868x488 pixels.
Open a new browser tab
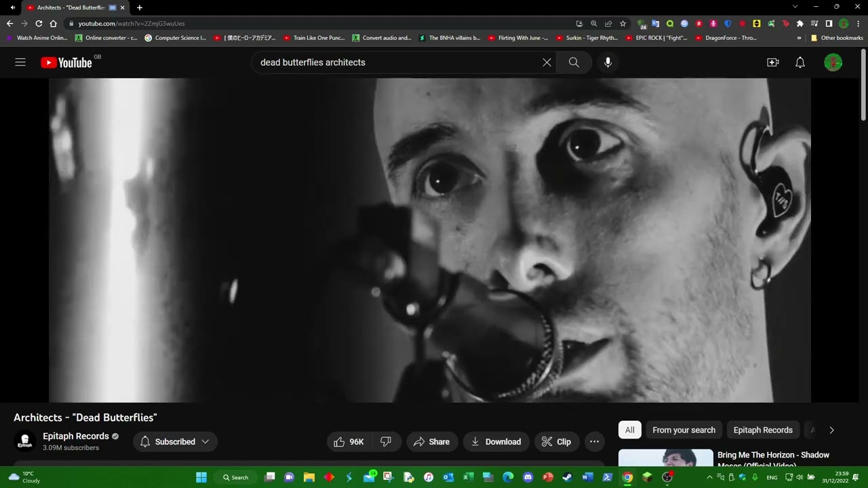(x=140, y=7)
